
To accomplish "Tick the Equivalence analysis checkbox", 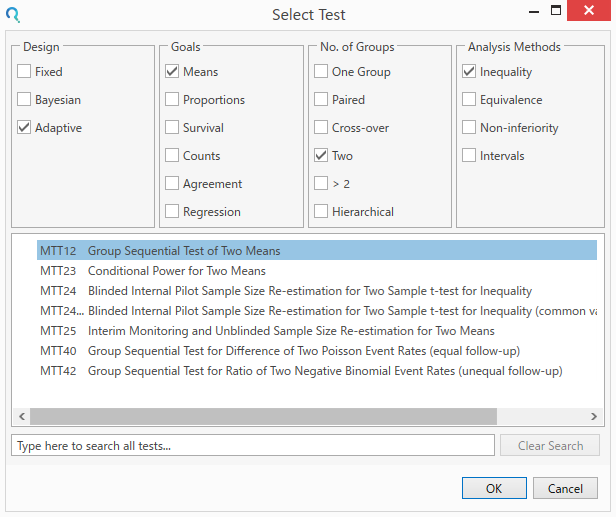I will [x=469, y=100].
